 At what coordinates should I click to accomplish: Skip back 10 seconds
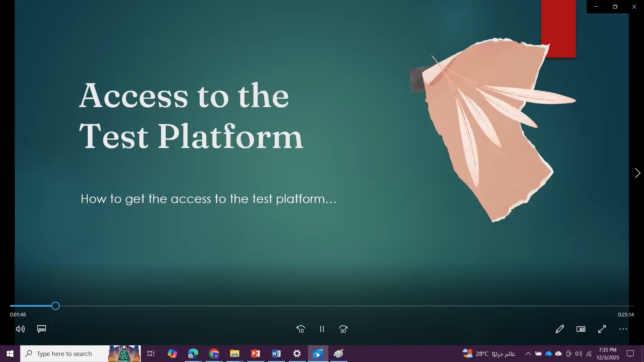pyautogui.click(x=301, y=329)
